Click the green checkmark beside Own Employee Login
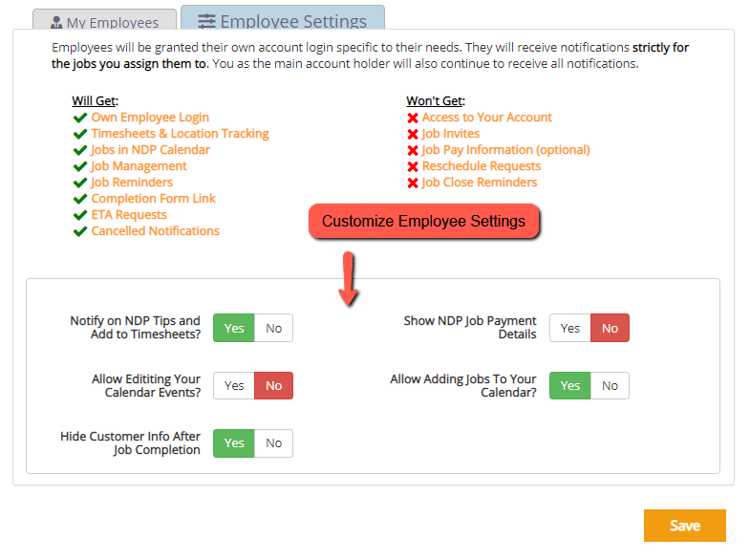Image resolution: width=750 pixels, height=560 pixels. (80, 118)
